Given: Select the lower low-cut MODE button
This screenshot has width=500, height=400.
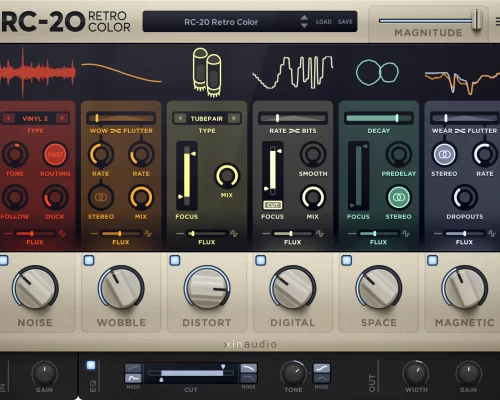Looking at the screenshot, I should coord(133,378).
